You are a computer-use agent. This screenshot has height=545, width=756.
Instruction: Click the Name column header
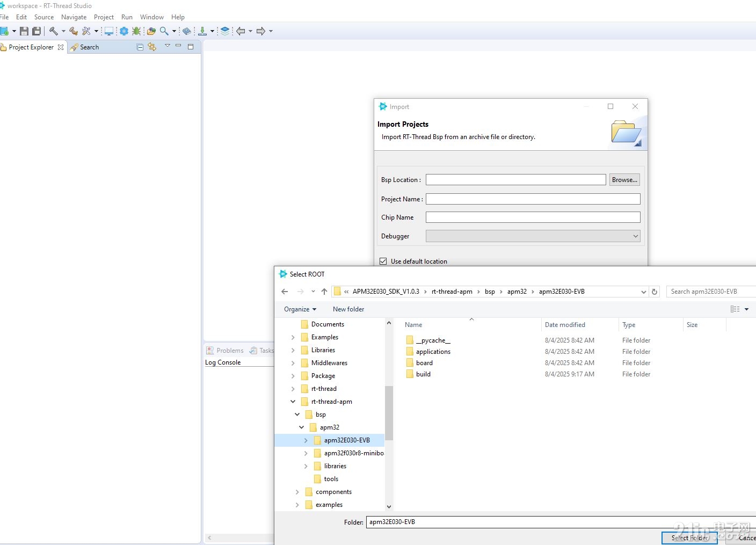point(413,325)
